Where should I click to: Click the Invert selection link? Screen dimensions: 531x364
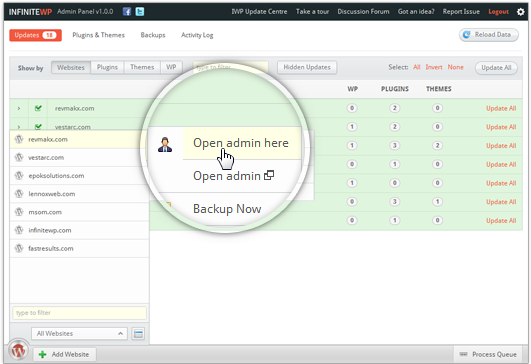click(x=434, y=67)
